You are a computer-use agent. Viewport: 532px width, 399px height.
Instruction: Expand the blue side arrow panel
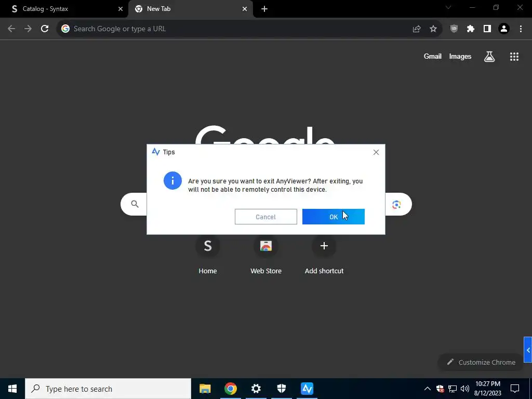click(528, 350)
